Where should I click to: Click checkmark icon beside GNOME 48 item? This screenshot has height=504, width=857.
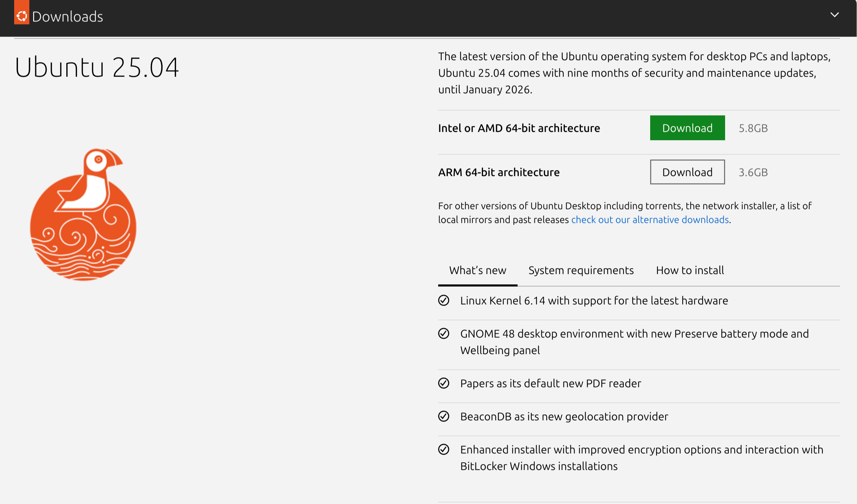pos(444,334)
